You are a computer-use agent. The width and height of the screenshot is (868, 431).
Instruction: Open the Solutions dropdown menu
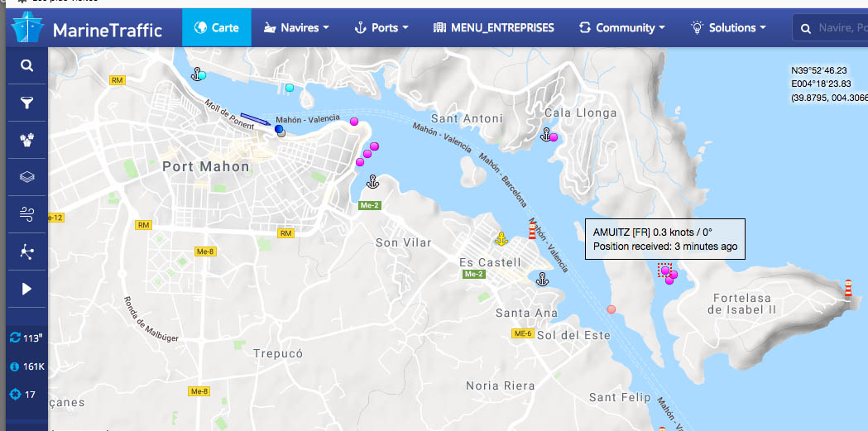(728, 27)
